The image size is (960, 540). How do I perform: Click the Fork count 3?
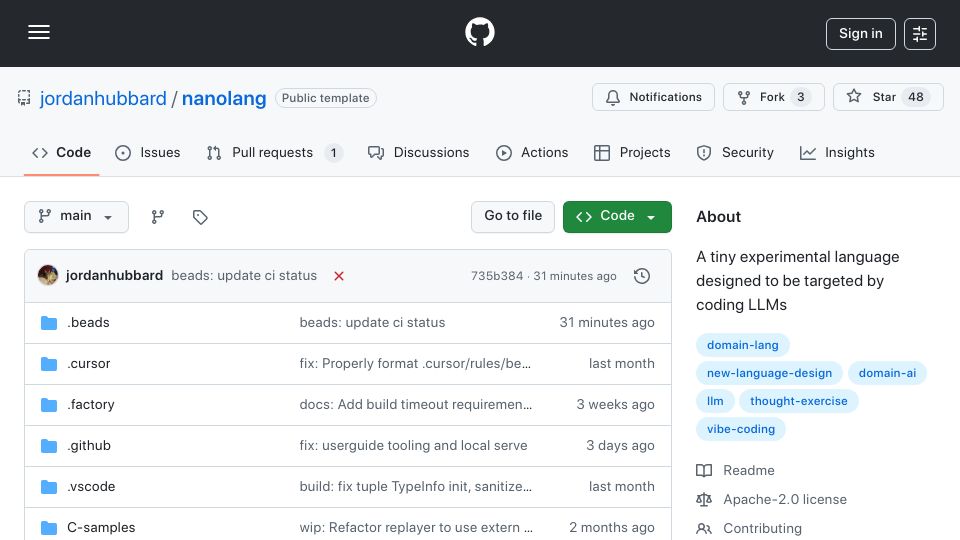[x=801, y=97]
